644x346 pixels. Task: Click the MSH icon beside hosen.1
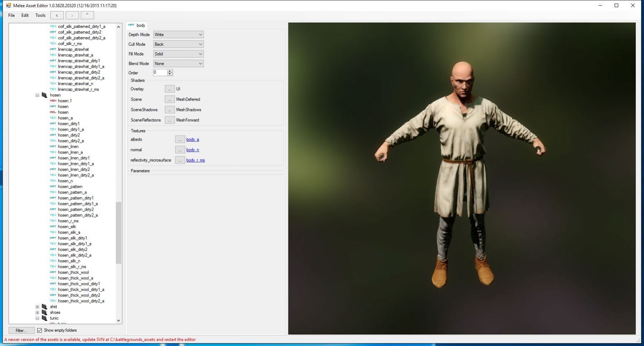[53, 101]
